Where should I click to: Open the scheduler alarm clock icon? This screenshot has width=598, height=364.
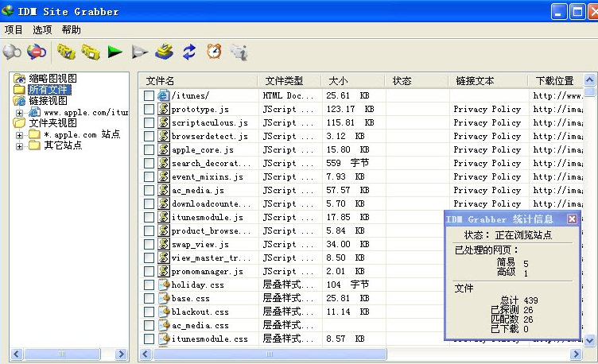click(x=213, y=52)
